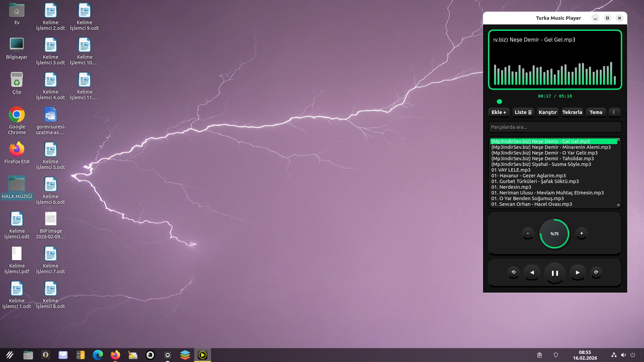Skip to the next track
Viewport: 644px width, 362px height.
pos(578,273)
